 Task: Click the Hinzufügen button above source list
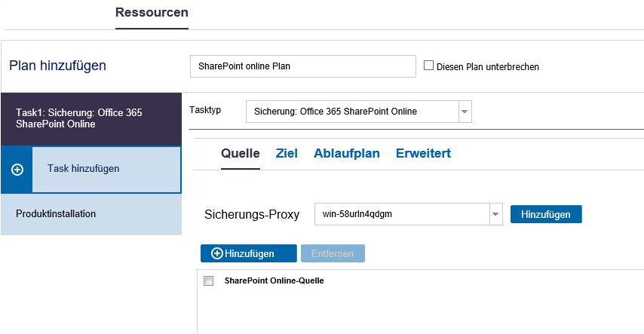(x=249, y=253)
